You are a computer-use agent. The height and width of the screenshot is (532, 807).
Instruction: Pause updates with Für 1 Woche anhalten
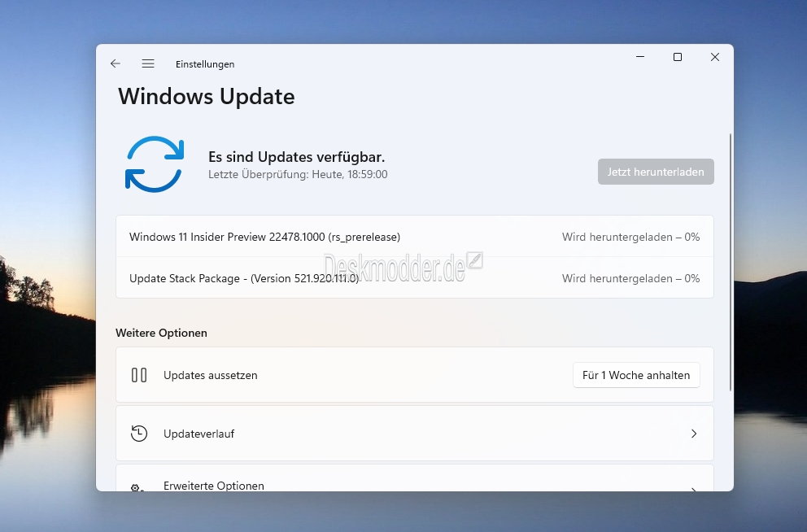pos(636,375)
